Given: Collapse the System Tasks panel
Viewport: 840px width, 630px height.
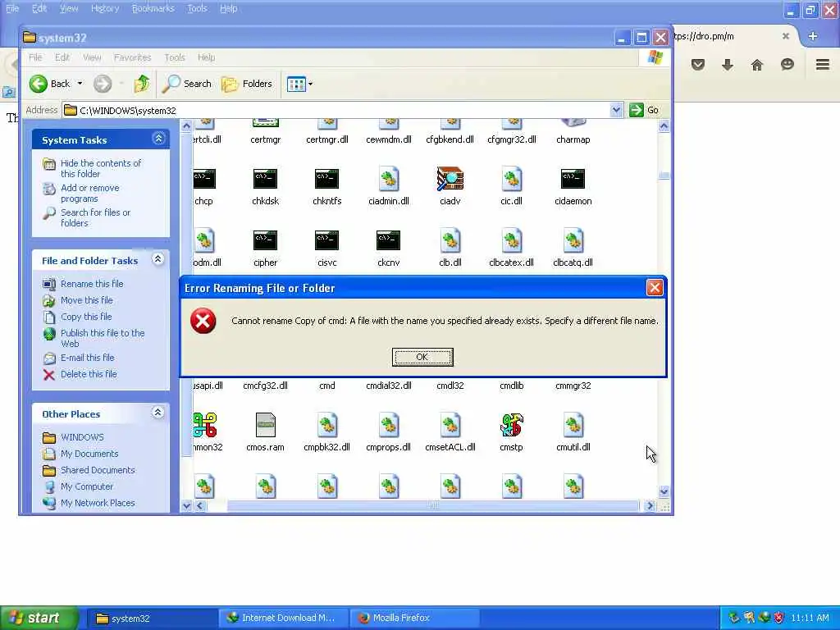Looking at the screenshot, I should coord(158,139).
